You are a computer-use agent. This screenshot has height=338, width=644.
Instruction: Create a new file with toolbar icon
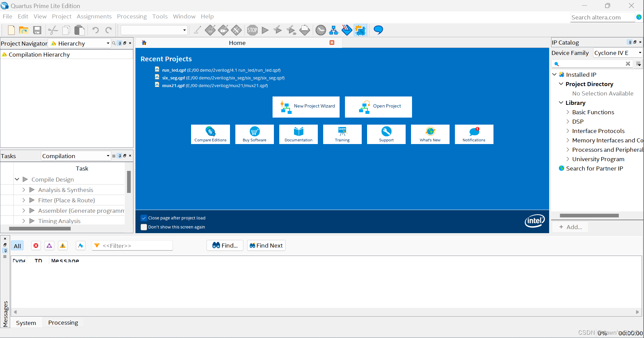click(x=11, y=30)
